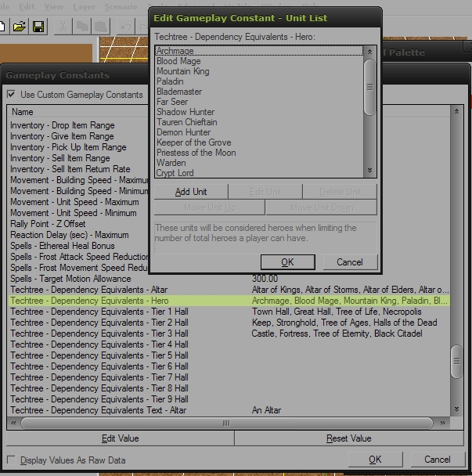Open the Scenario menu
The width and height of the screenshot is (472, 476).
pos(121,7)
